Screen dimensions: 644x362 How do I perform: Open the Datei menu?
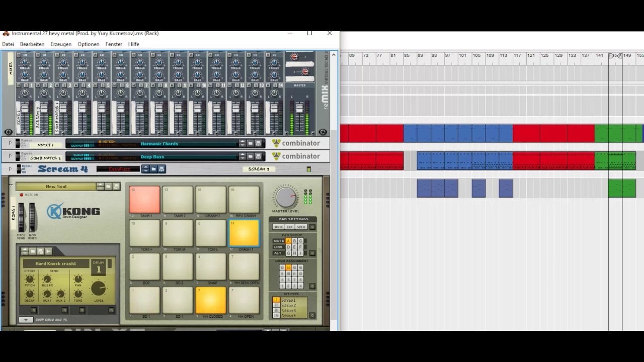(x=8, y=44)
